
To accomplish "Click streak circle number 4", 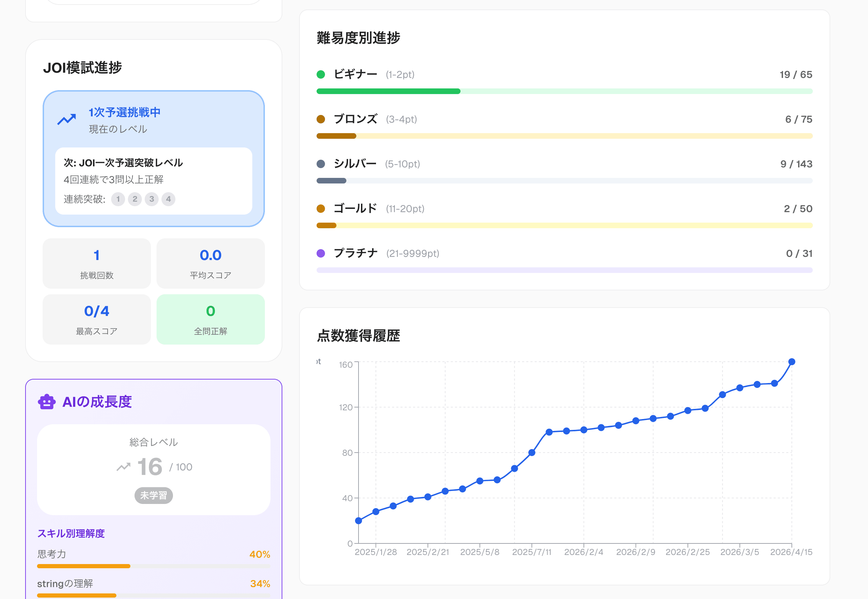I will point(168,199).
